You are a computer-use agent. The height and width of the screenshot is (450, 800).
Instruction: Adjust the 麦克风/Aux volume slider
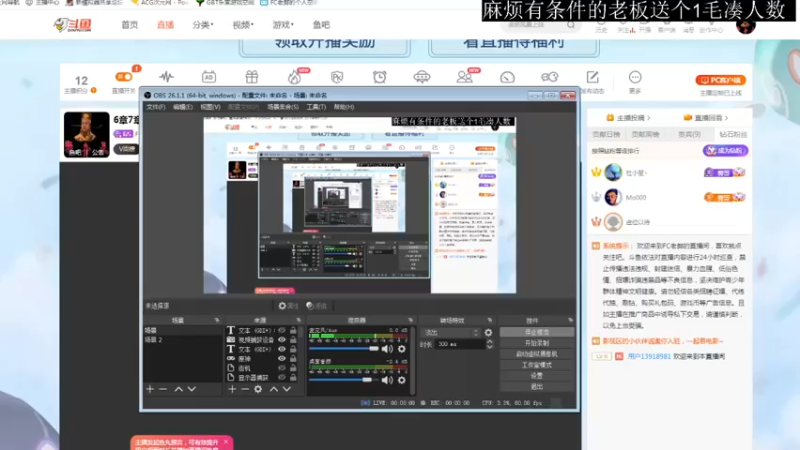(344, 348)
